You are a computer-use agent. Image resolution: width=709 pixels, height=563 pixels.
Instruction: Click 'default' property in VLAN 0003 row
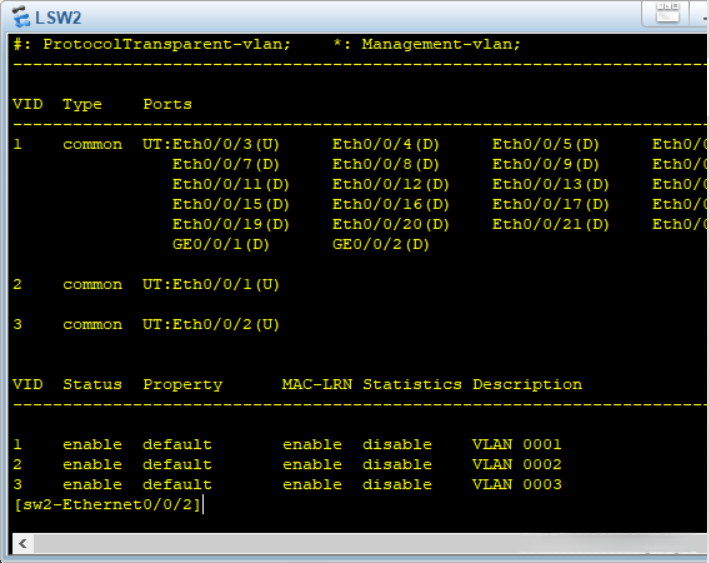tap(177, 485)
